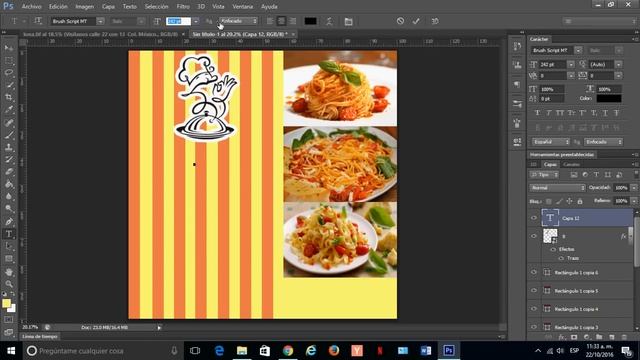The width and height of the screenshot is (640, 360).
Task: Open leading (Auto) dropdown in Character panel
Action: pyautogui.click(x=618, y=64)
